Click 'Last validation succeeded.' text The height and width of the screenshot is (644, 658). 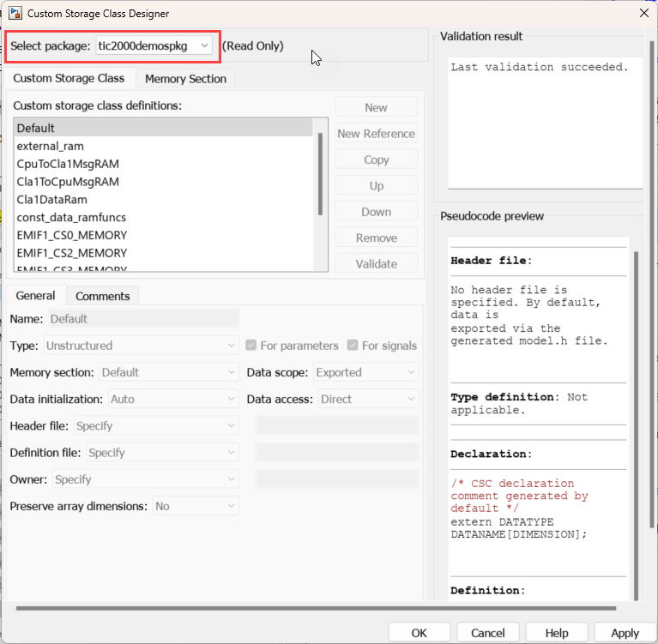[540, 67]
